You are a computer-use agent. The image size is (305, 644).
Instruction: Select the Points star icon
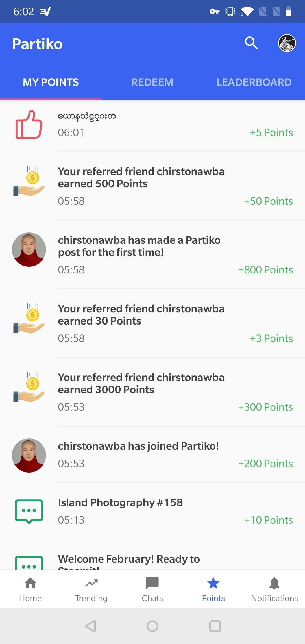(x=213, y=584)
